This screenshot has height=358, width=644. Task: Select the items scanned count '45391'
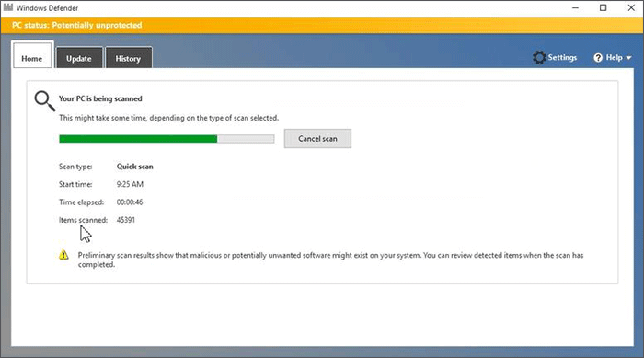pos(126,220)
